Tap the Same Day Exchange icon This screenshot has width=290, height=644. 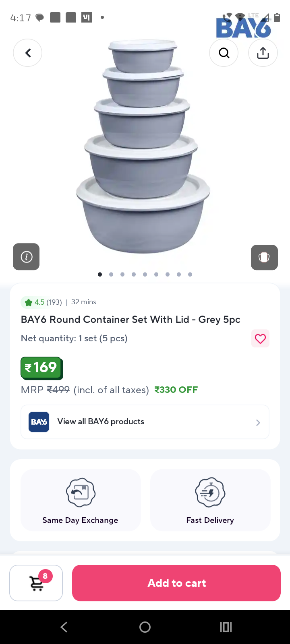81,492
